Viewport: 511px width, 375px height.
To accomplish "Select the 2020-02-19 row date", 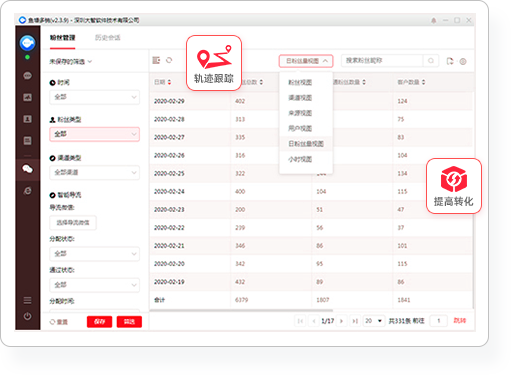I will point(169,282).
